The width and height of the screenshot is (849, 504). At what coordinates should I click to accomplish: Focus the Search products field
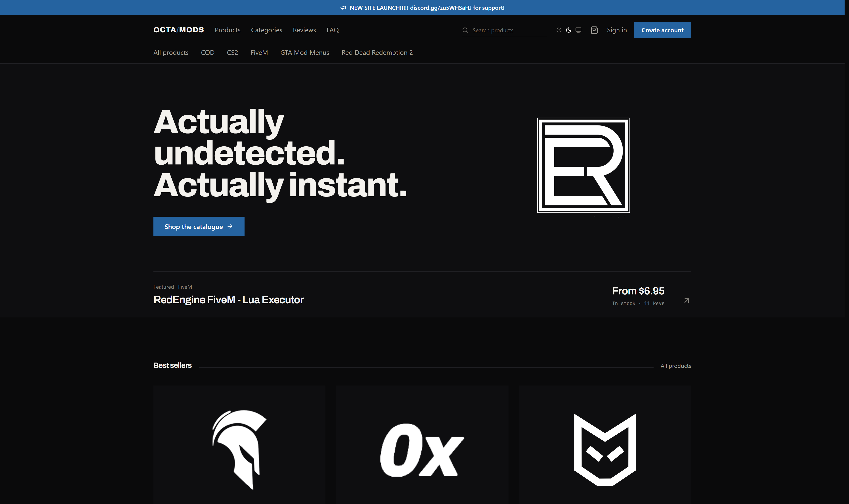coord(504,30)
